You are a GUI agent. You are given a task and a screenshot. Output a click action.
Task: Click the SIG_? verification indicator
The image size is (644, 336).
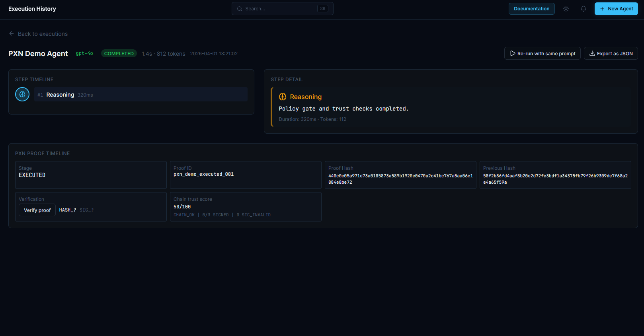pyautogui.click(x=87, y=210)
